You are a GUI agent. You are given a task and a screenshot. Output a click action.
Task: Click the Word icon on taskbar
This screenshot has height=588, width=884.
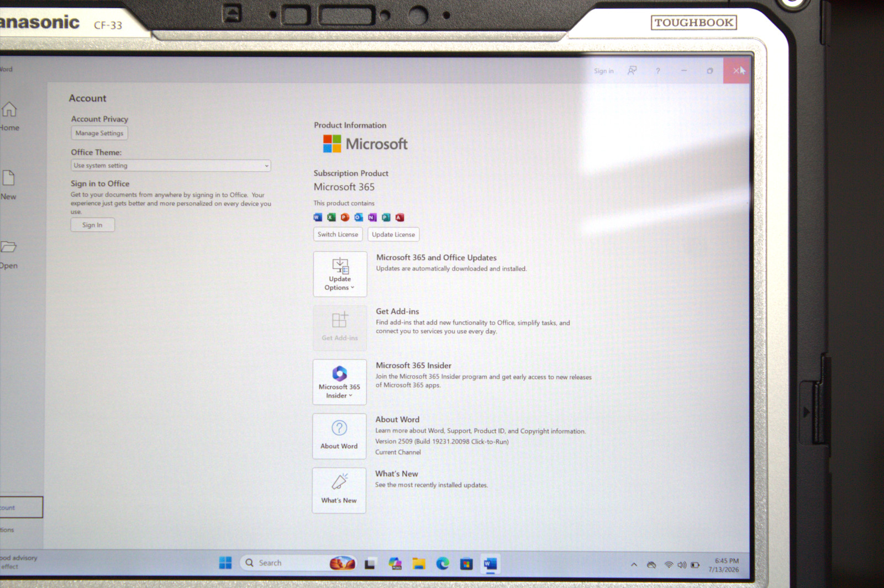point(490,564)
